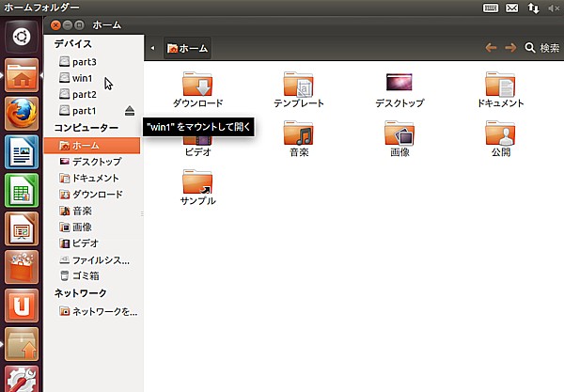
Task: Launch Firefox from the launcher
Action: click(22, 114)
